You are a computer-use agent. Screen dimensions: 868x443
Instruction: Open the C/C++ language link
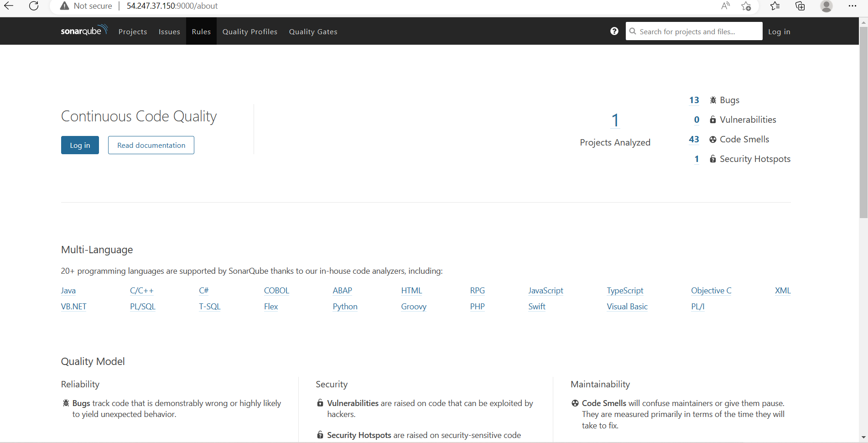pos(142,291)
